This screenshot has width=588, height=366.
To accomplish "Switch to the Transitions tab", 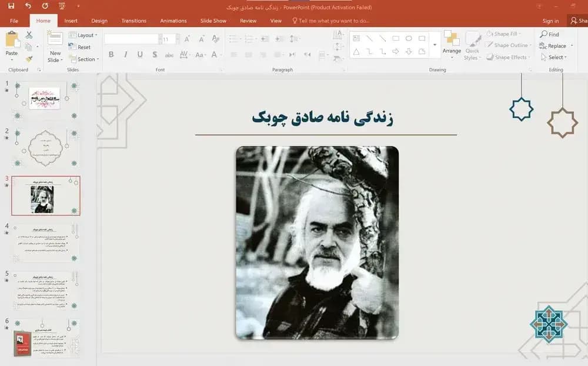I will pyautogui.click(x=134, y=21).
